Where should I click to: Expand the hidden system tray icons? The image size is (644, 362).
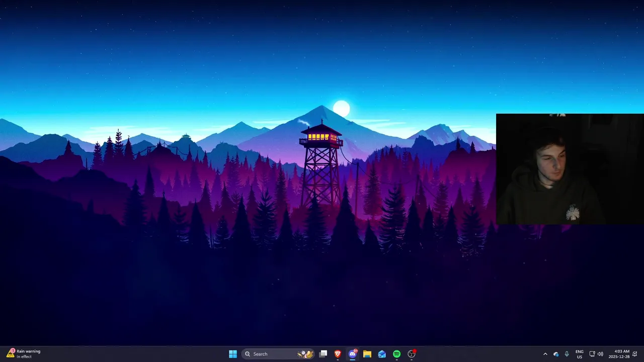point(545,354)
